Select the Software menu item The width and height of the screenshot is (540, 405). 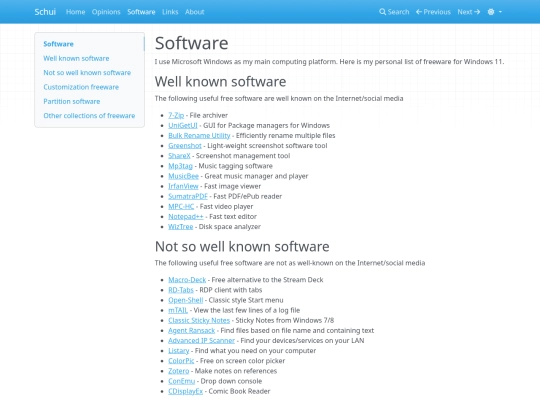141,12
